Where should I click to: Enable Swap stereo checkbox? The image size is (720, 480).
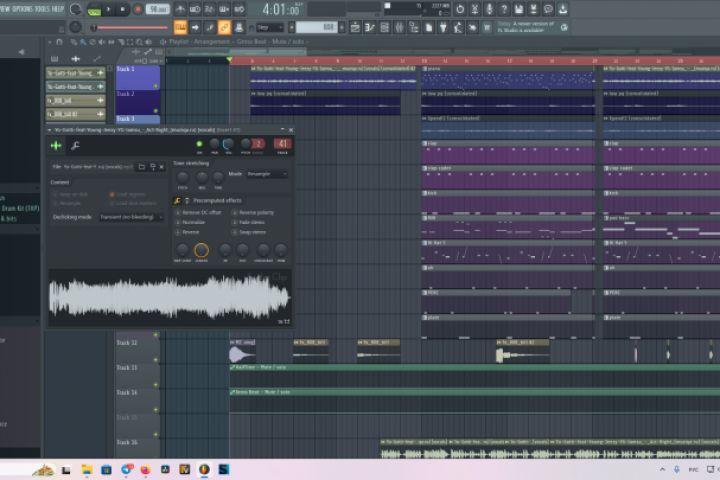[235, 232]
